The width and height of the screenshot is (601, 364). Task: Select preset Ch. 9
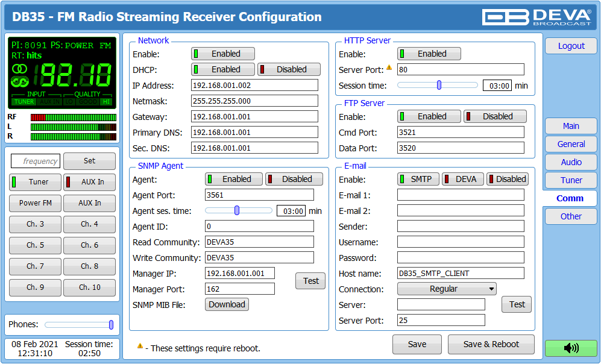(x=35, y=287)
